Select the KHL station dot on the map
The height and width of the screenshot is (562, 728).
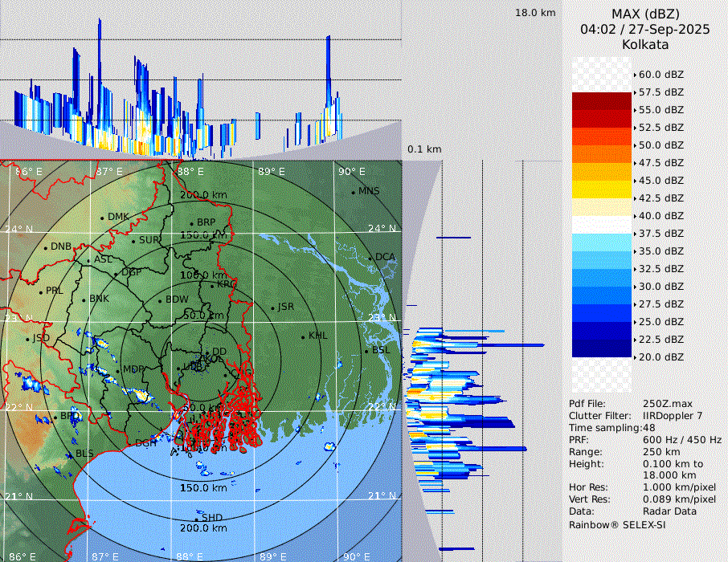303,336
